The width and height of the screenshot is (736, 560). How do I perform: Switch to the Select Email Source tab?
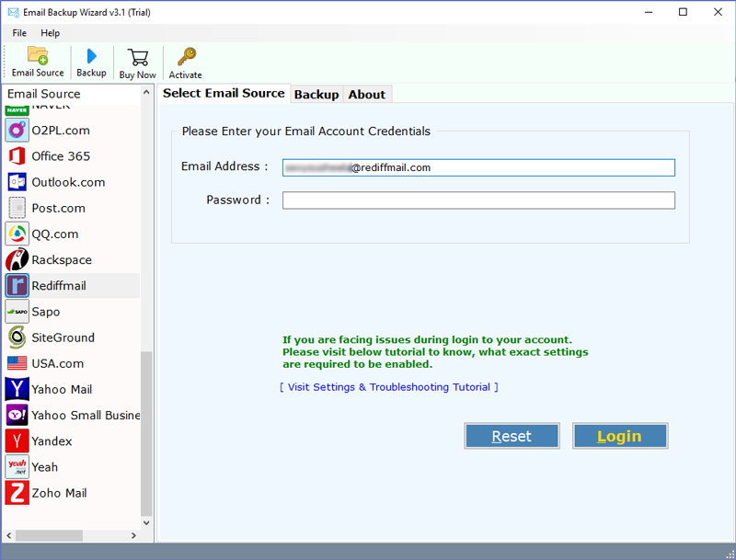224,94
